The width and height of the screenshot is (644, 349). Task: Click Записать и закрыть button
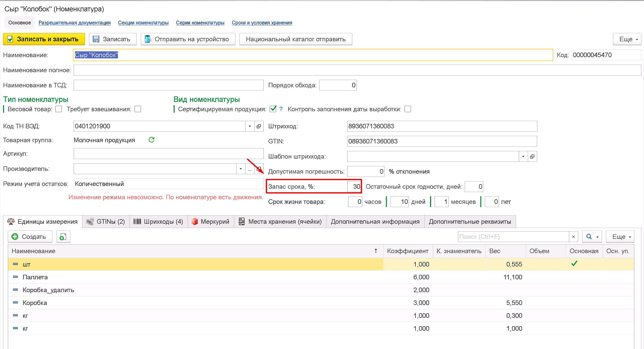pos(44,39)
